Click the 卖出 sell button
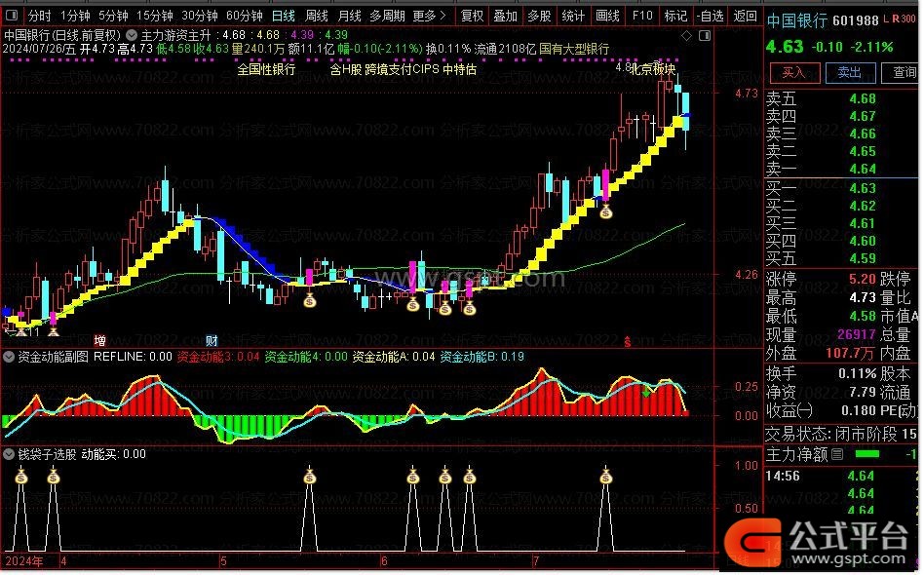This screenshot has height=575, width=924. click(850, 73)
